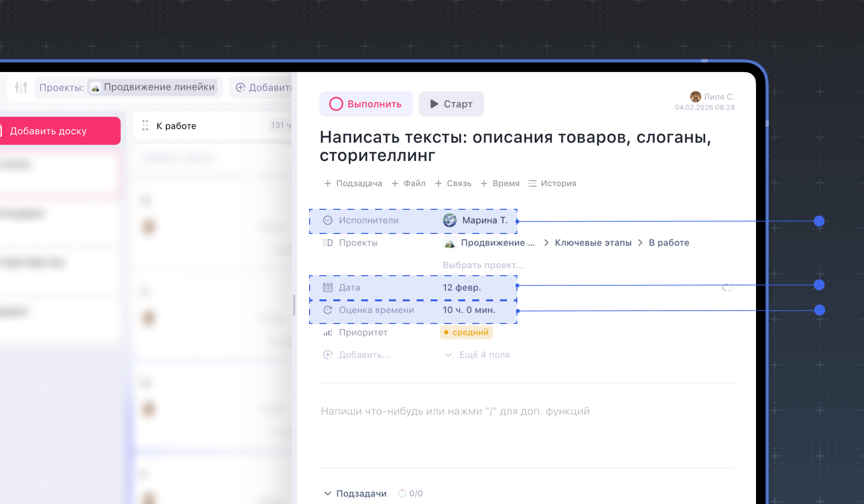864x504 pixels.
Task: Collapse the Подзадачи section
Action: [328, 494]
